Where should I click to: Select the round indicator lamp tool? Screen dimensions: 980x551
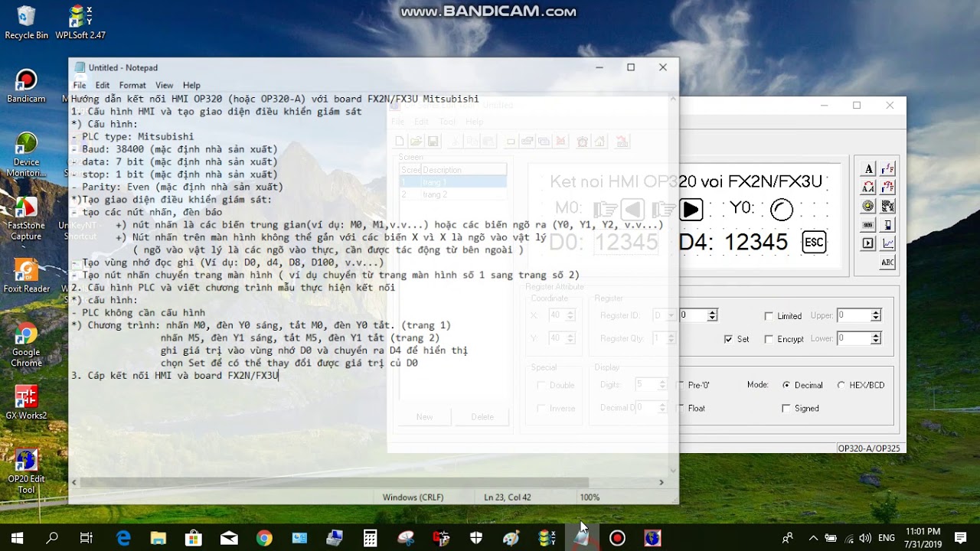868,206
